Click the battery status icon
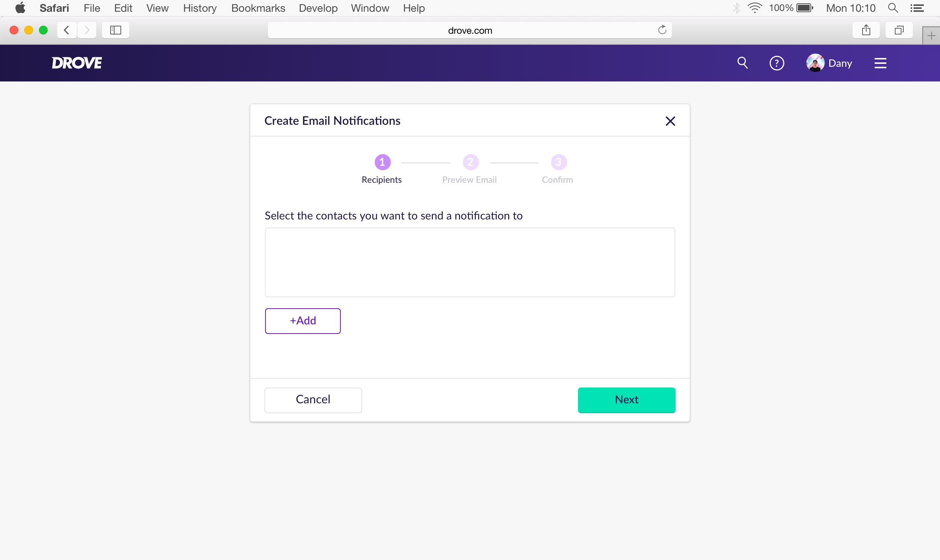 tap(805, 8)
